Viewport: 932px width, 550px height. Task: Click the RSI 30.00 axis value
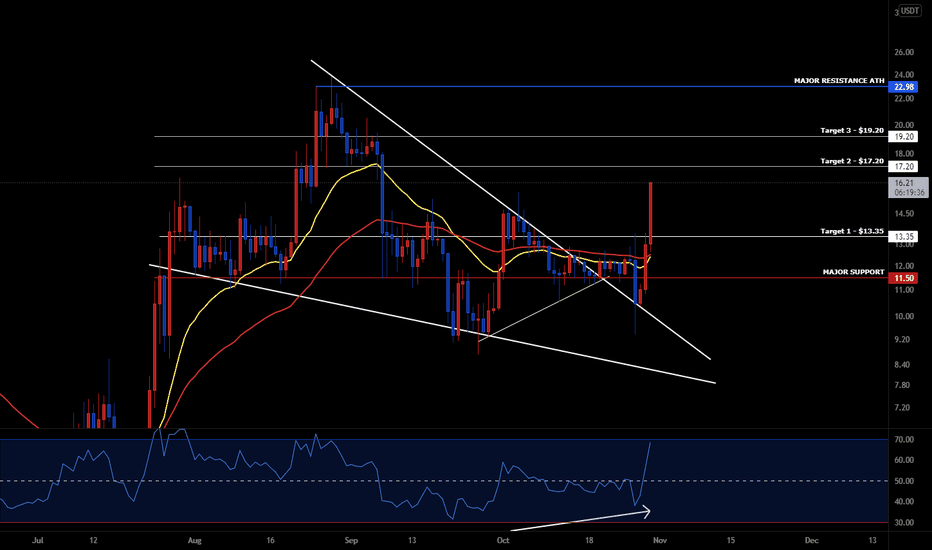tap(904, 523)
